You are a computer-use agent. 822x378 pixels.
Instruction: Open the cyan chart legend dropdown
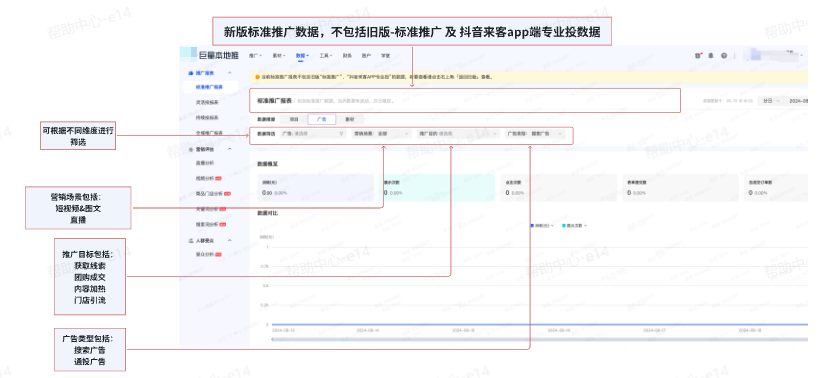(x=574, y=226)
